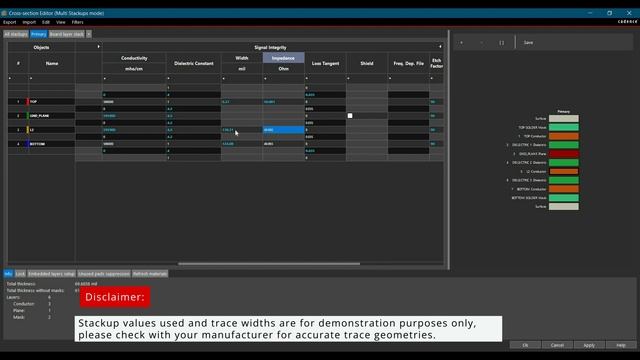
Task: Select the BOTTOM layer name cell
Action: click(52, 144)
